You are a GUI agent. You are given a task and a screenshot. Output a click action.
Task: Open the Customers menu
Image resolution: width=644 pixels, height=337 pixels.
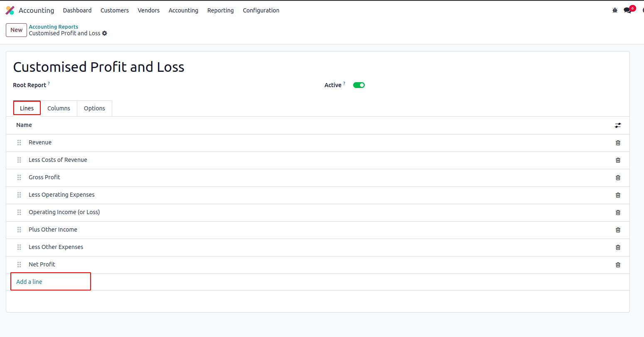(x=115, y=10)
